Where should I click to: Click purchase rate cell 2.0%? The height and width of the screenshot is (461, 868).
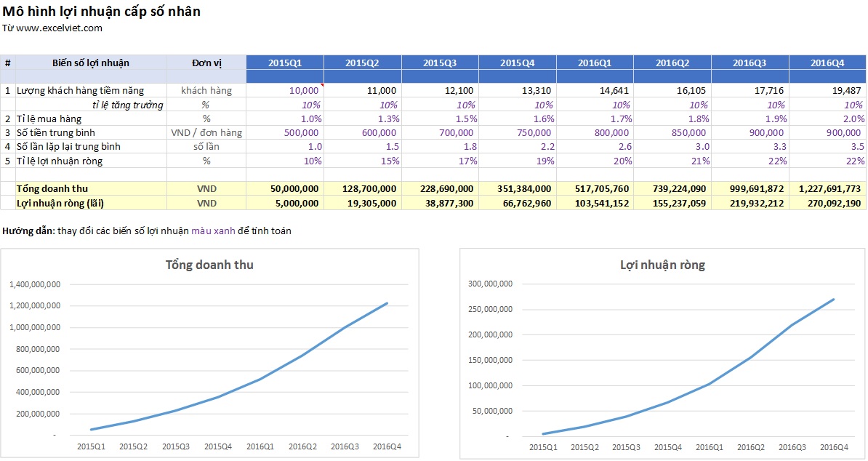click(x=827, y=119)
